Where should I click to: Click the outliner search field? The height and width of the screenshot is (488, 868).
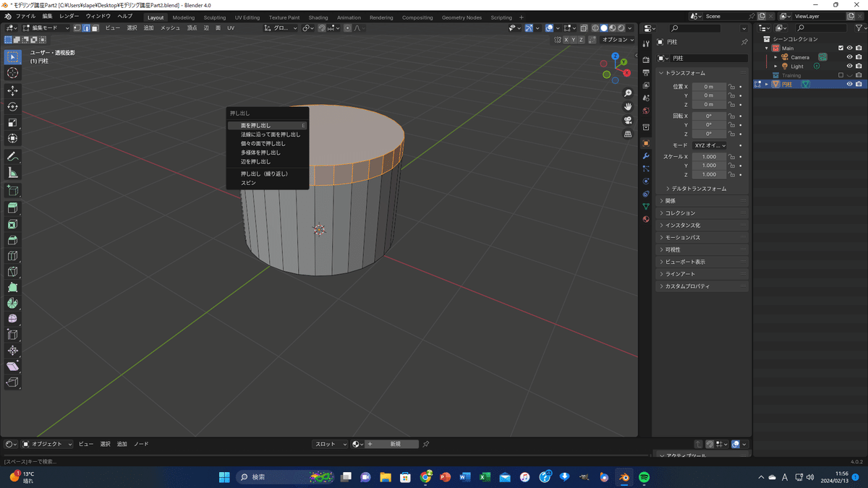pos(820,28)
